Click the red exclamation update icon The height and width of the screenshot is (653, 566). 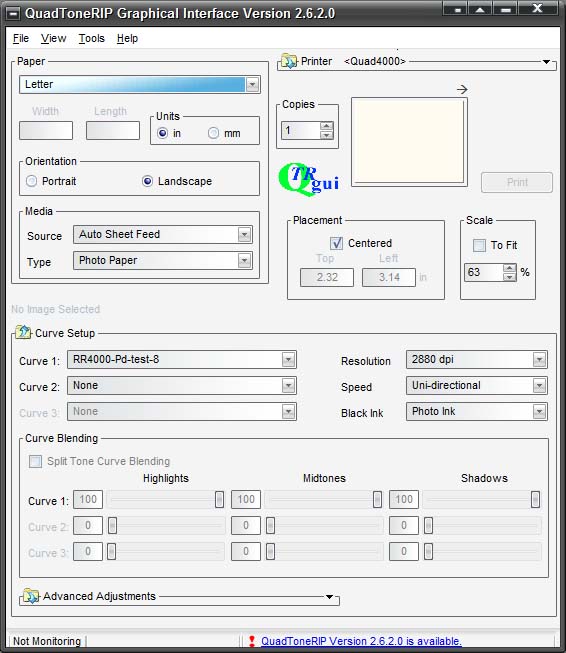(x=252, y=641)
